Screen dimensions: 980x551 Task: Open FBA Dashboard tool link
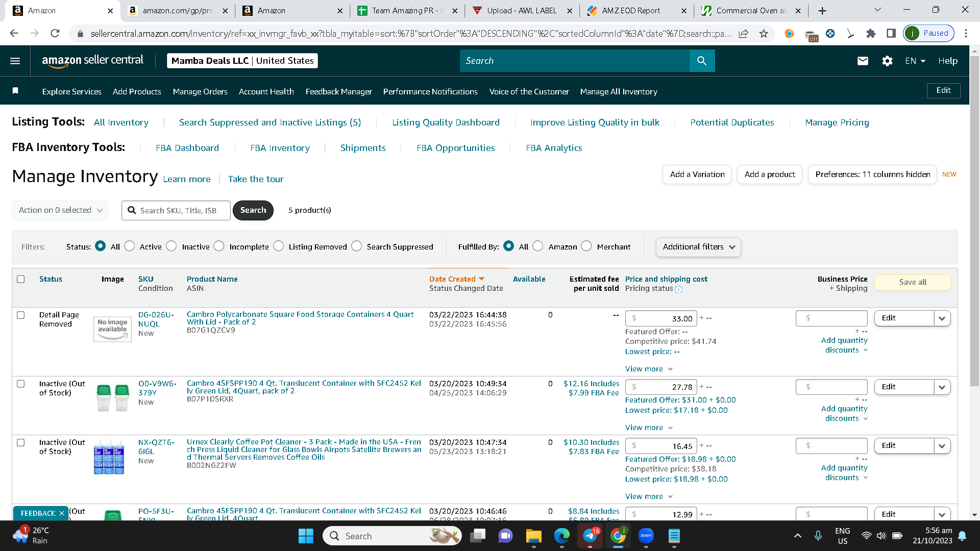coord(187,148)
